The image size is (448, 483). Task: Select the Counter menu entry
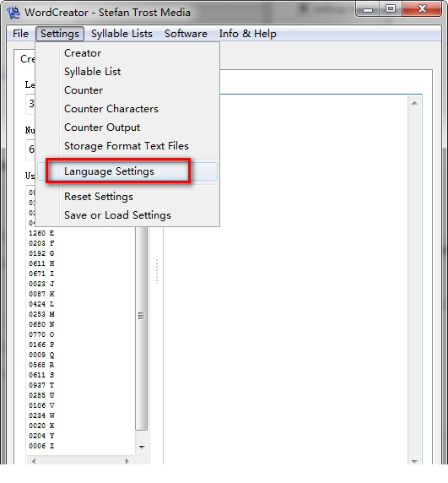(x=127, y=90)
